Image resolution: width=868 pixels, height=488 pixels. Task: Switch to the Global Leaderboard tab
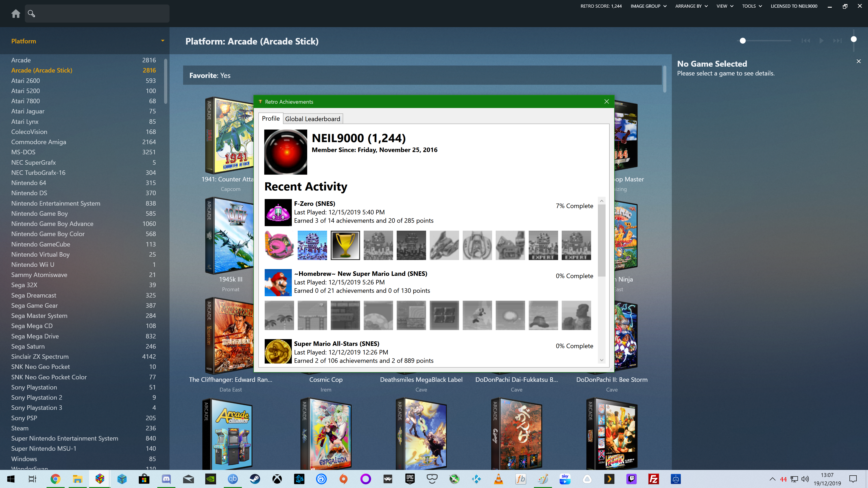click(312, 119)
